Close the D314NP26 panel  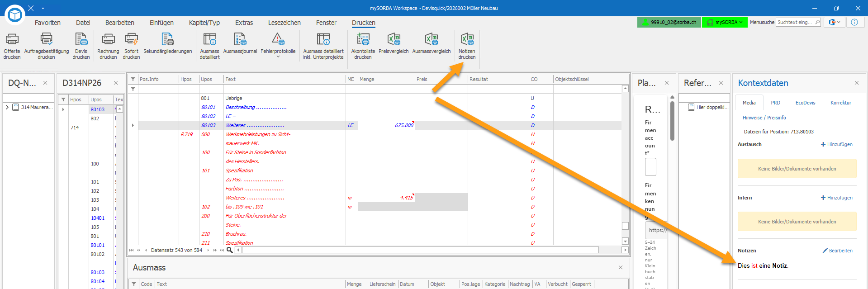116,83
